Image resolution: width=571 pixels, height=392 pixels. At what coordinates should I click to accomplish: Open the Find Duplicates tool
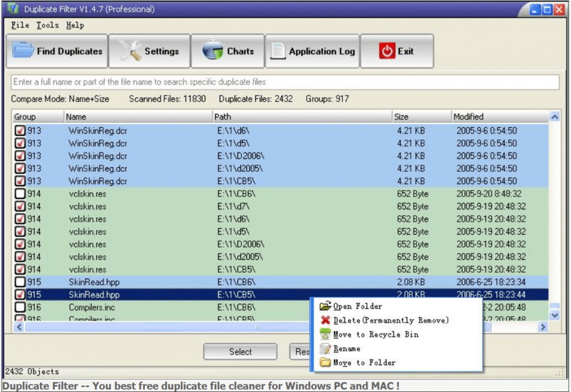56,51
